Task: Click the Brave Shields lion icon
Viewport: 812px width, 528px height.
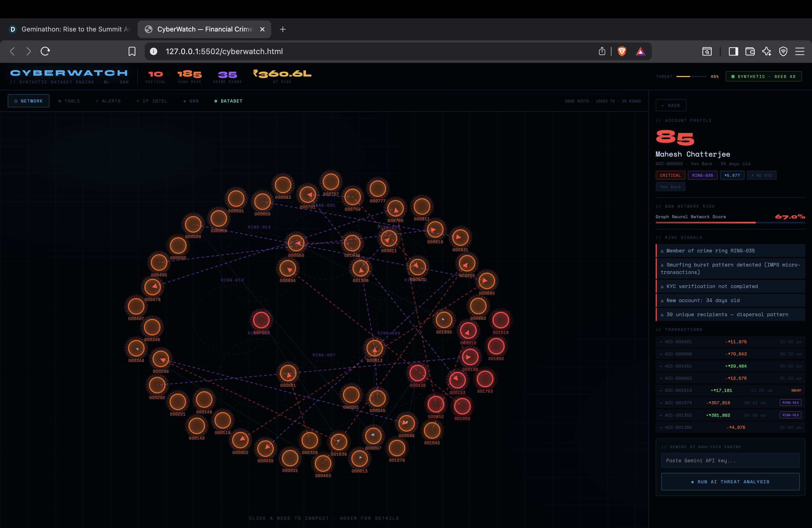Action: [622, 51]
